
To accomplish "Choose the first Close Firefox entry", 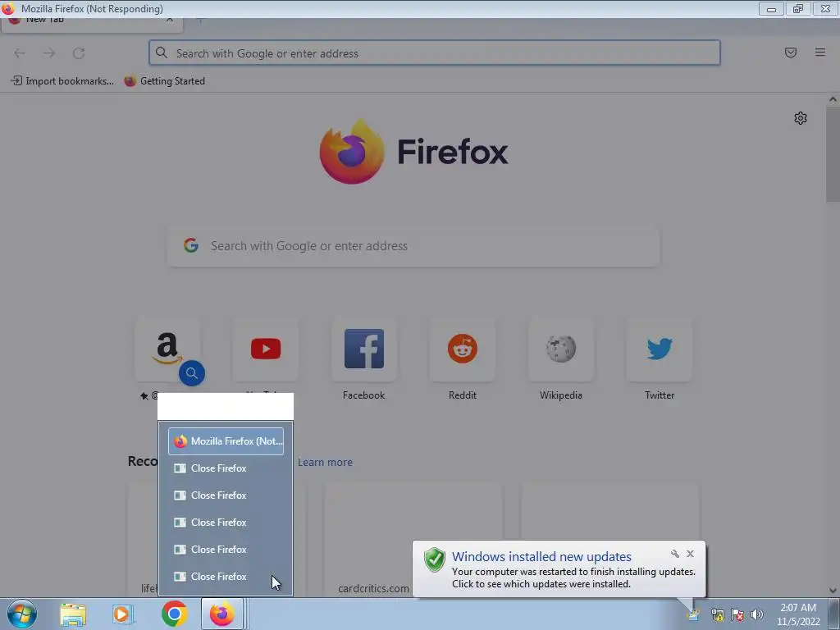I will tap(226, 468).
